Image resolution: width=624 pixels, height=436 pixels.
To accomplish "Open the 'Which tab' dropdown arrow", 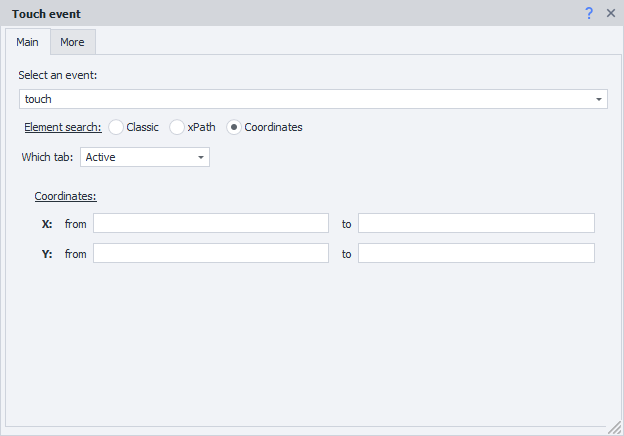I will click(x=201, y=158).
